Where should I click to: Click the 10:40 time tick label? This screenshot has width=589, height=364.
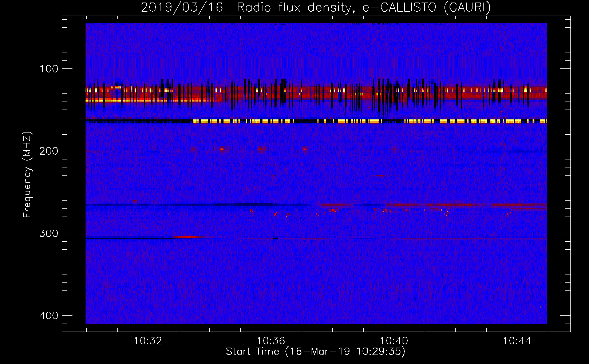coord(394,341)
